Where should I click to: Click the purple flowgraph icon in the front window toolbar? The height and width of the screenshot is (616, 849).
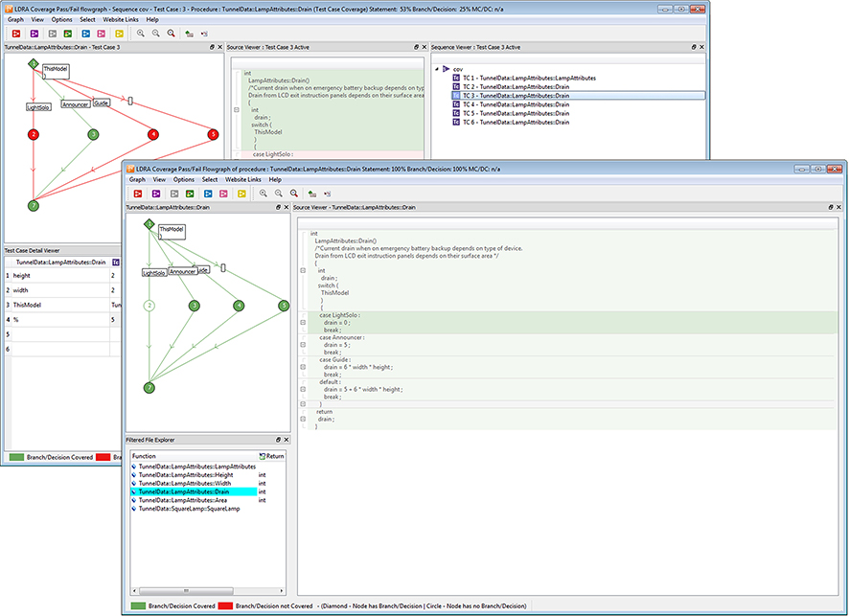click(x=156, y=194)
